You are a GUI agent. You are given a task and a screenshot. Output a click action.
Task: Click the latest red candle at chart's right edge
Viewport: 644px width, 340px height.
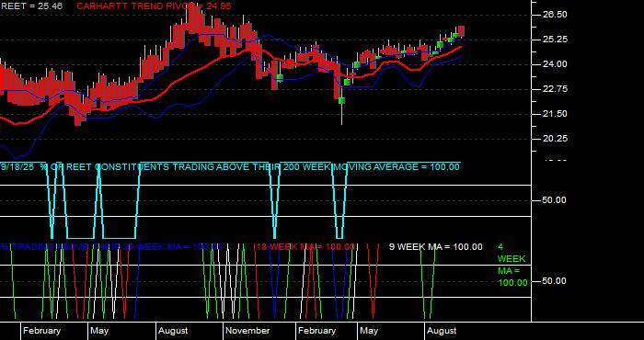click(461, 30)
